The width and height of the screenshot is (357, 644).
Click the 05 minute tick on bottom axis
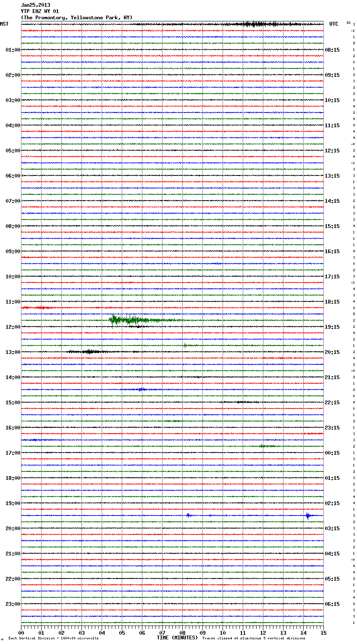122,633
